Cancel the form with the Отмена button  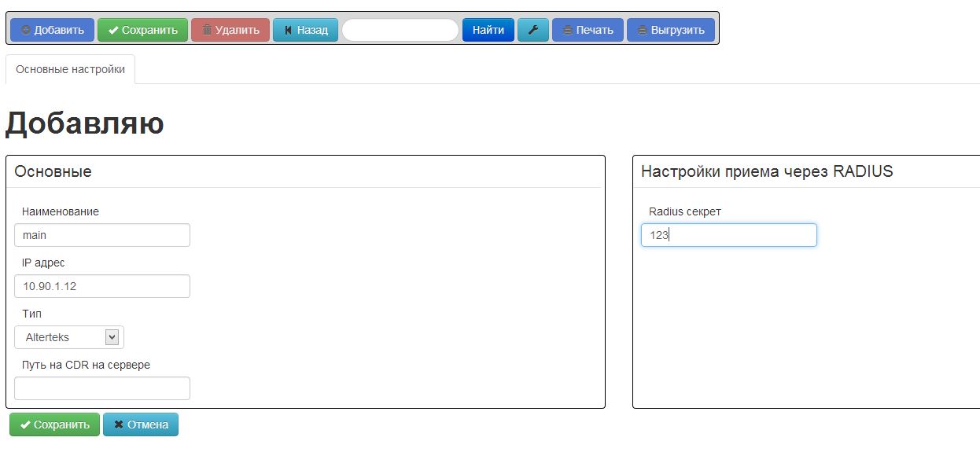pos(140,424)
